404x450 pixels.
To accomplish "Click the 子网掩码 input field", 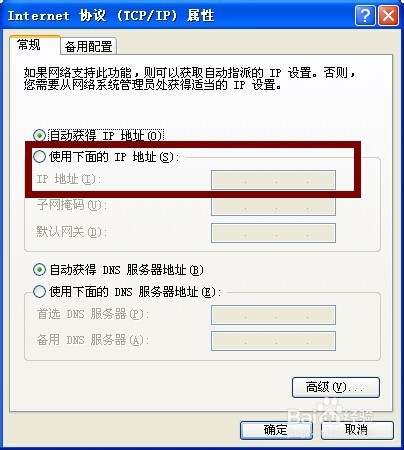I will pyautogui.click(x=273, y=206).
